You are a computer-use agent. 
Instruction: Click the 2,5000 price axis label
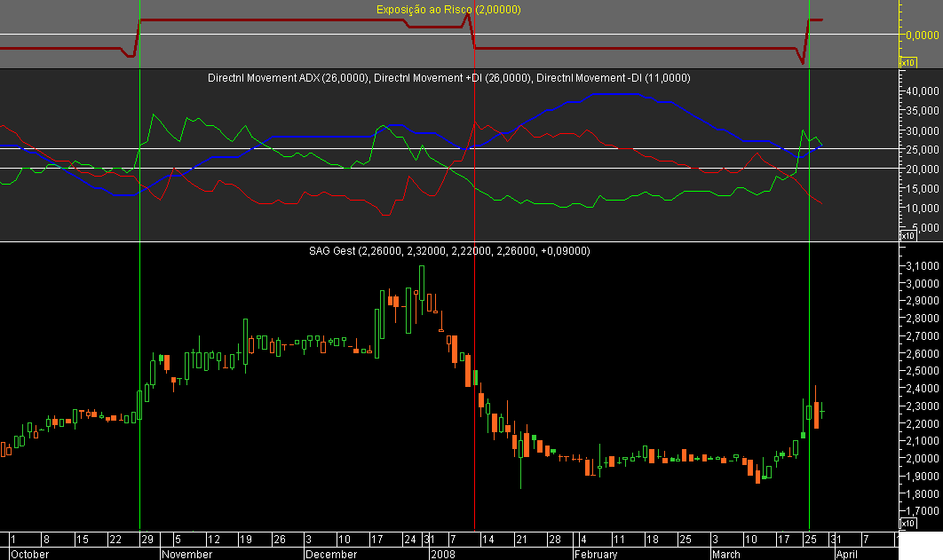tap(923, 371)
